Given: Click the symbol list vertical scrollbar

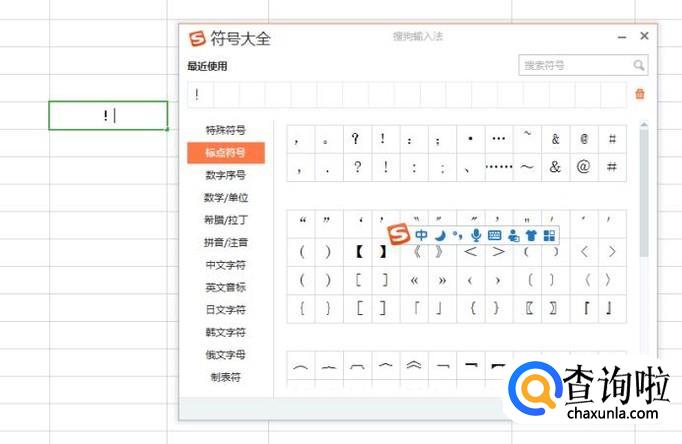Looking at the screenshot, I should pos(644,190).
